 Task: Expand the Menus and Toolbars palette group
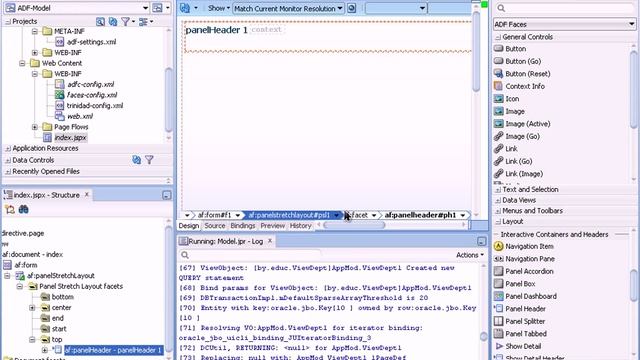pyautogui.click(x=498, y=211)
